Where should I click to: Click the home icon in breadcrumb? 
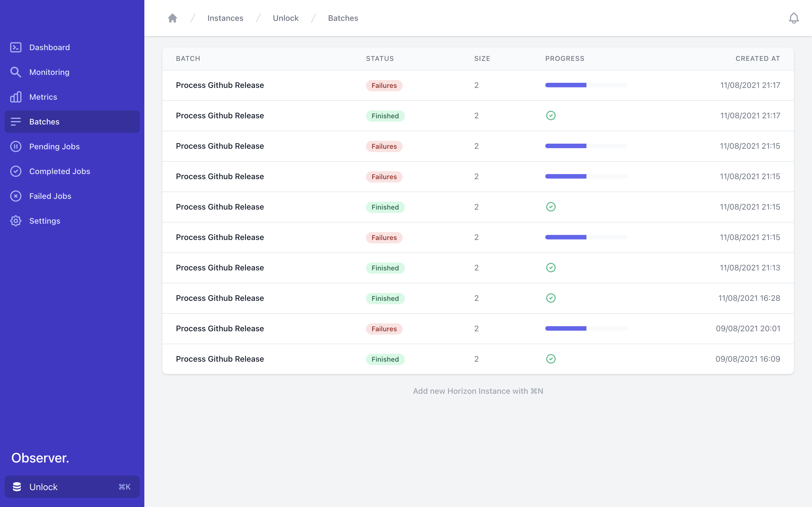click(173, 18)
